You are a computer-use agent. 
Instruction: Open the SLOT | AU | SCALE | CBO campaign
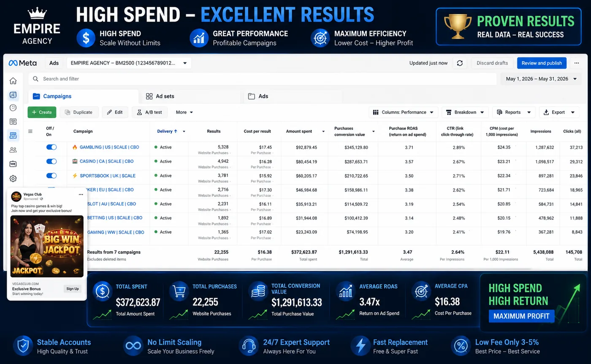coord(111,204)
